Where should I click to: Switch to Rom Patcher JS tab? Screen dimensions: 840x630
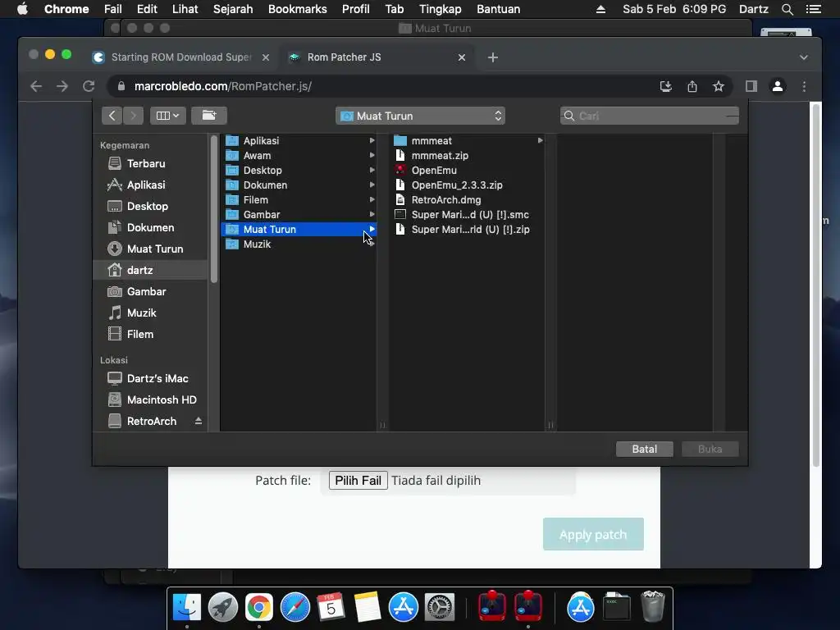click(375, 57)
